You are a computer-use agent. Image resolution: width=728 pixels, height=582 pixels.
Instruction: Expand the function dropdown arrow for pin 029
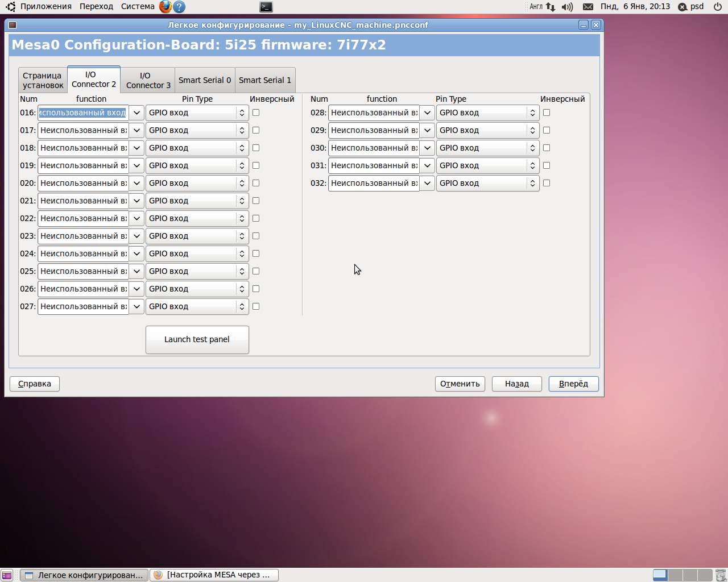(x=427, y=130)
